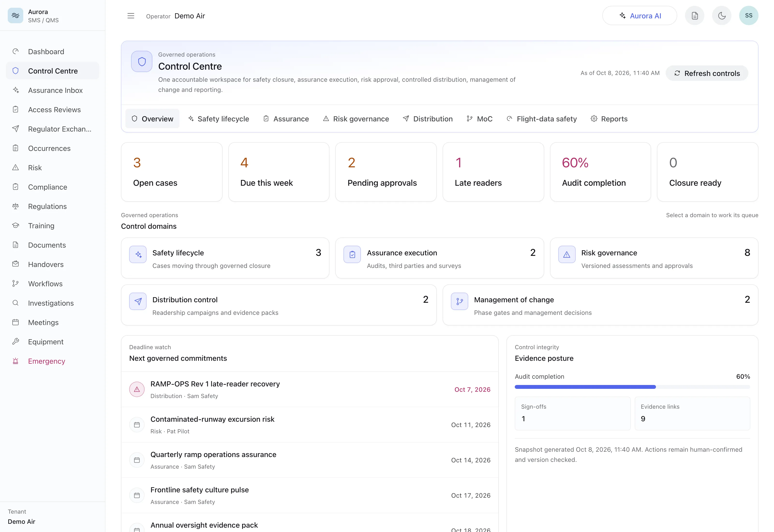Click the Risk governance triangle icon

pos(567,255)
